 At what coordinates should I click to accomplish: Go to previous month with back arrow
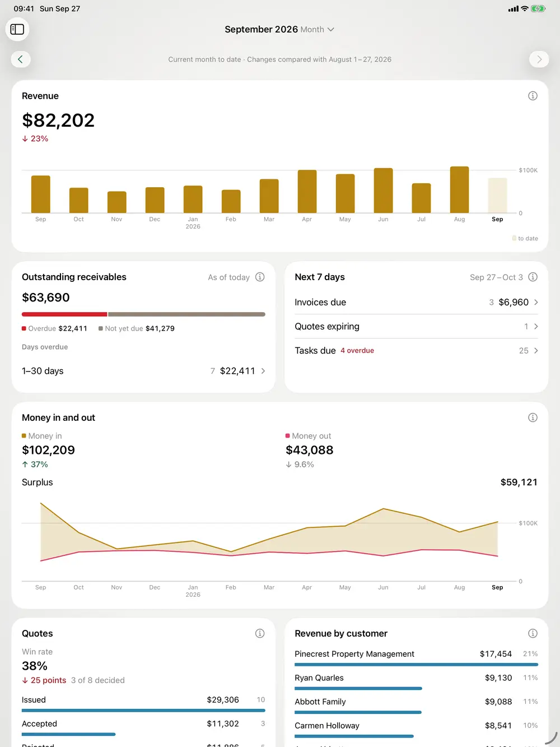coord(21,59)
